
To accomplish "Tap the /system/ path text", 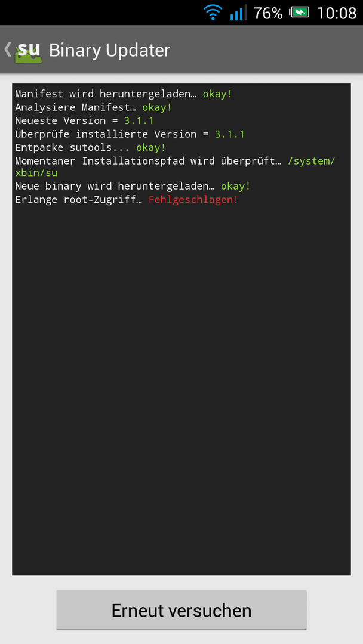I will [312, 161].
